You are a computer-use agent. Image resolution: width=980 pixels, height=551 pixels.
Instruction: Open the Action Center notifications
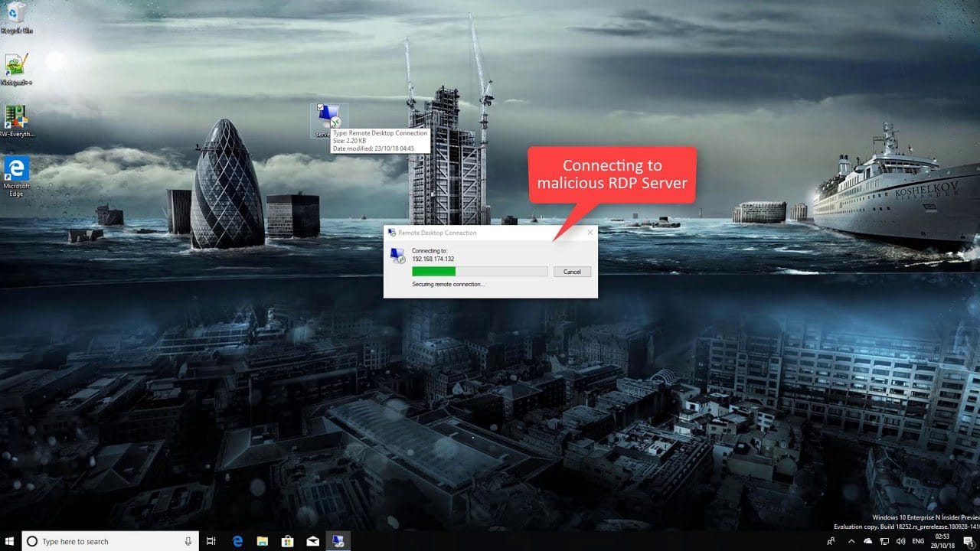968,541
